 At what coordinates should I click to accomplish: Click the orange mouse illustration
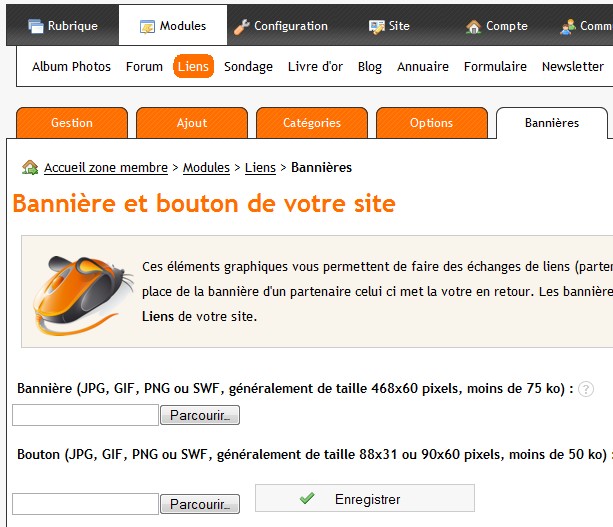[82, 294]
